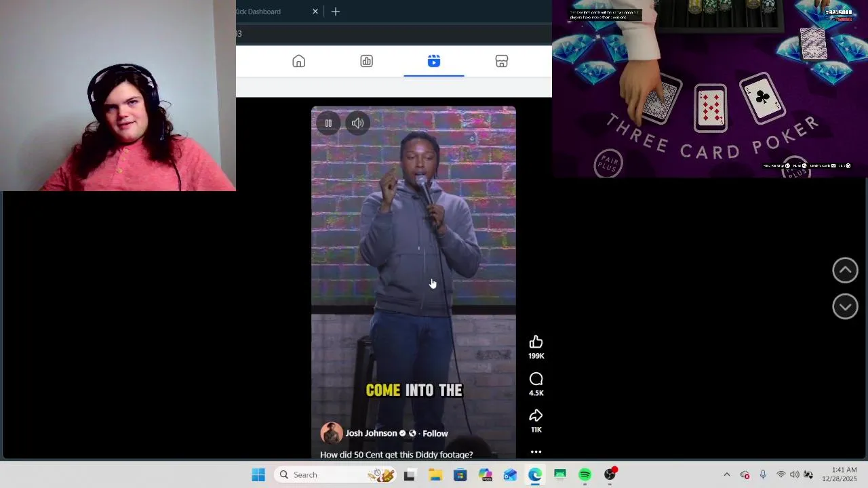Click the battery status tray icon
The image size is (868, 488).
tap(808, 475)
